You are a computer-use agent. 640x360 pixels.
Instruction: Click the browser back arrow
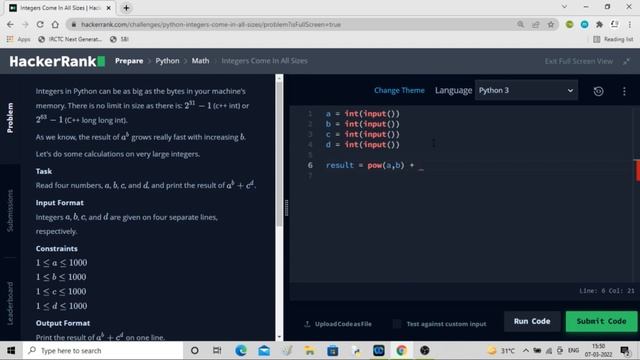(10, 24)
